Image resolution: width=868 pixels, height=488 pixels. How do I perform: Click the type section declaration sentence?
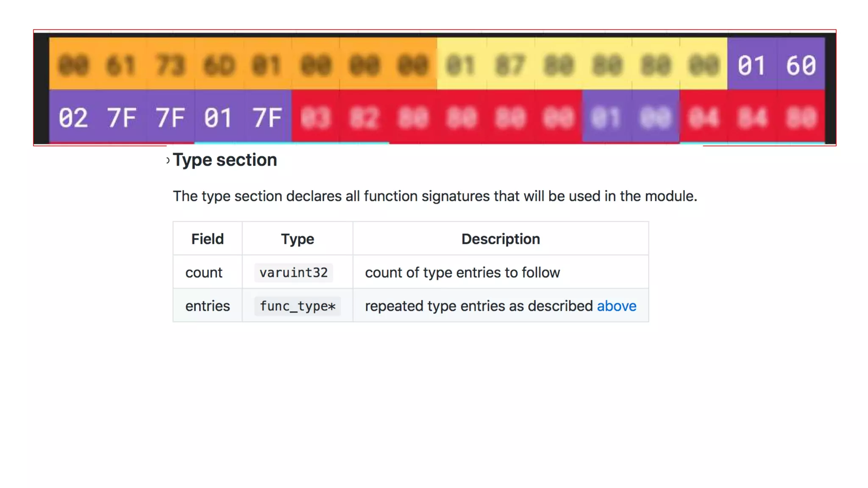pyautogui.click(x=434, y=196)
